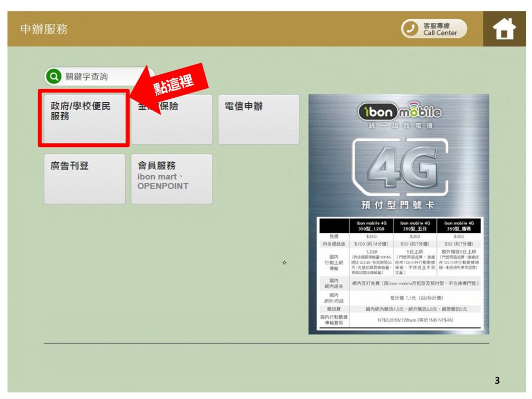Click the small diamond marker
The height and width of the screenshot is (399, 532).
click(x=284, y=263)
